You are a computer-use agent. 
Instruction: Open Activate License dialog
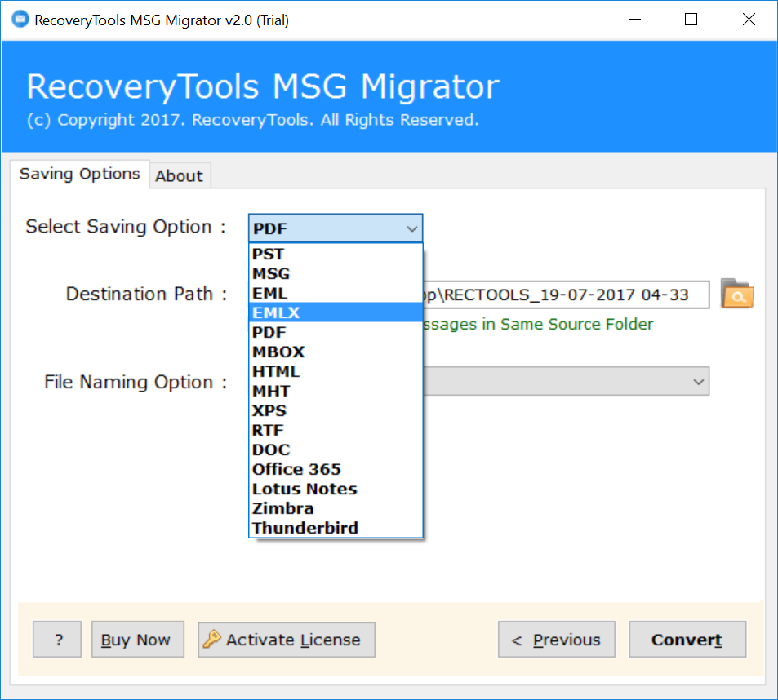click(287, 640)
